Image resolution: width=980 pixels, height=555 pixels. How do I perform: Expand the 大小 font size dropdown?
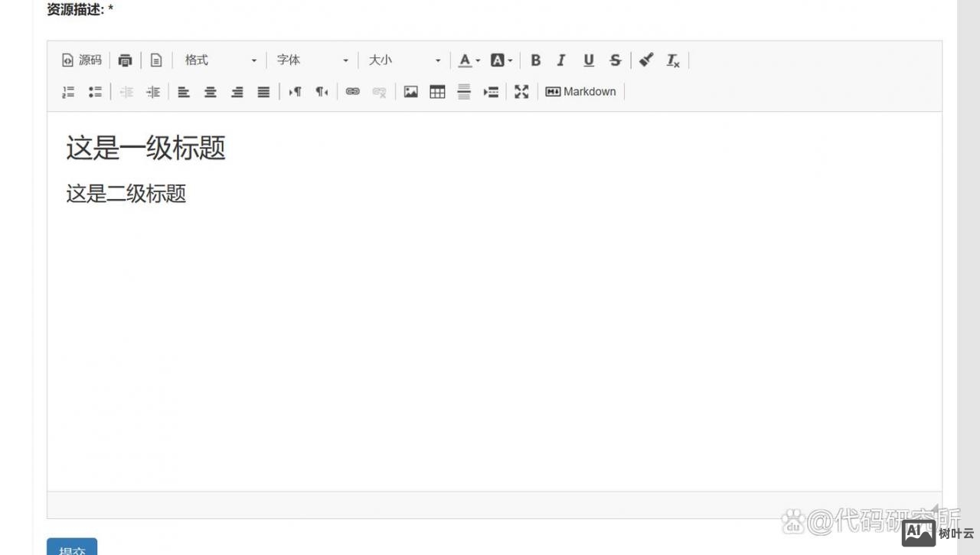(404, 60)
